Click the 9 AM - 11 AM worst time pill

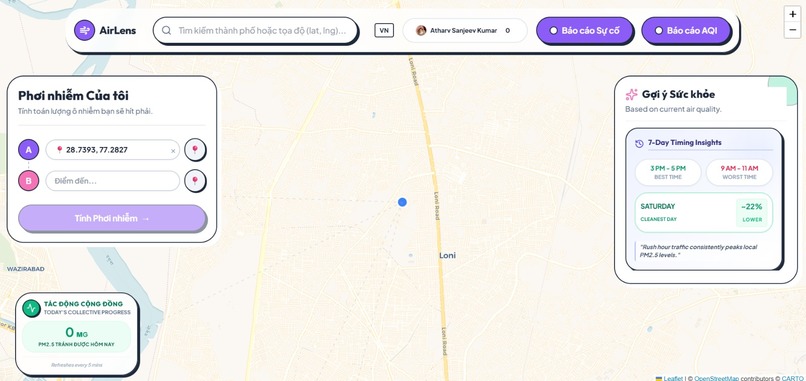click(739, 172)
